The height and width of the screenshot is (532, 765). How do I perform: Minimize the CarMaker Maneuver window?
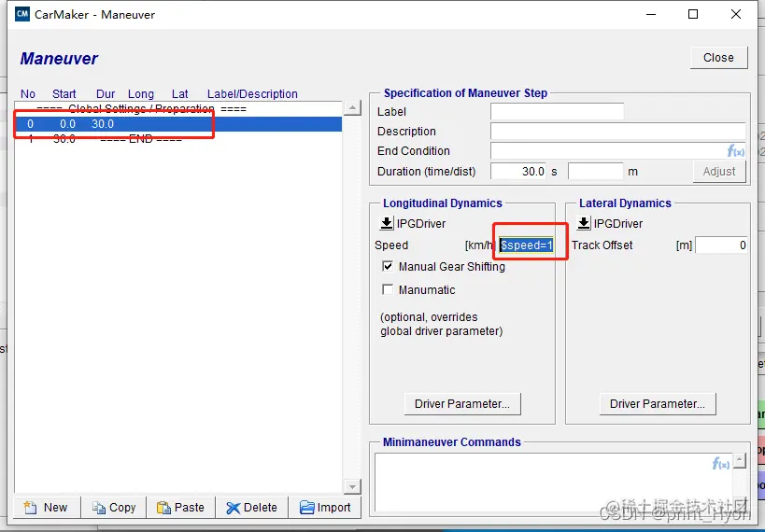tap(651, 14)
